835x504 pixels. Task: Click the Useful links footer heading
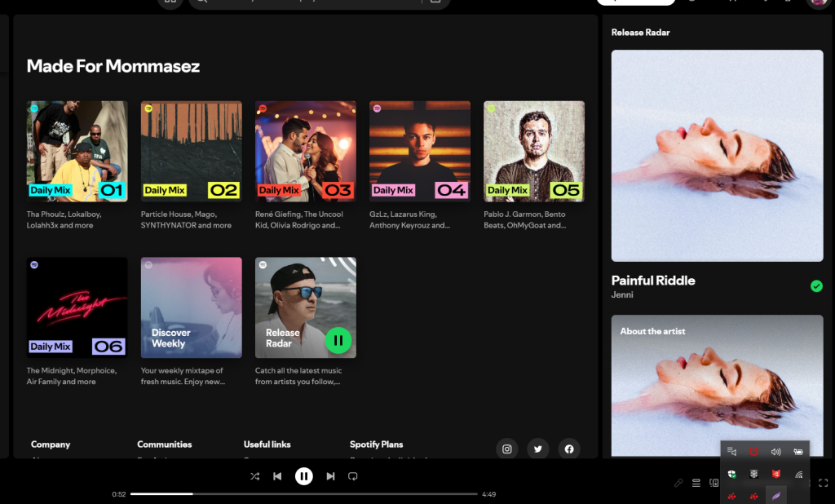[x=267, y=444]
